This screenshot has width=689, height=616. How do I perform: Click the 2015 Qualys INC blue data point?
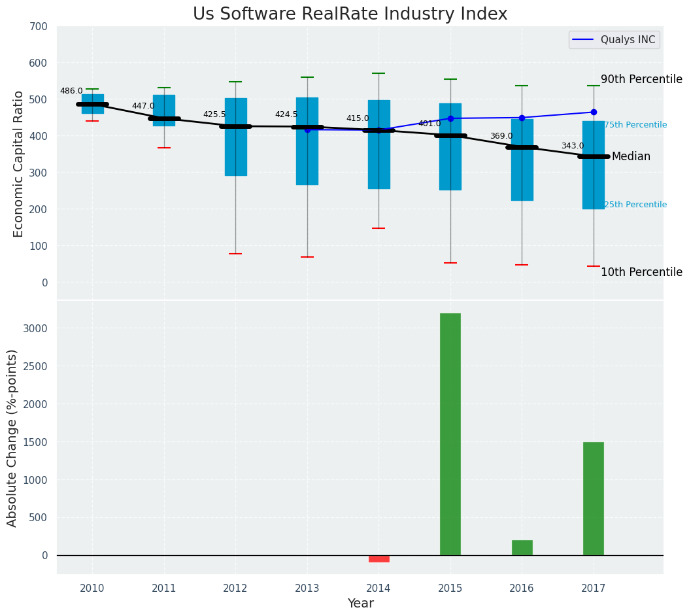coord(450,119)
